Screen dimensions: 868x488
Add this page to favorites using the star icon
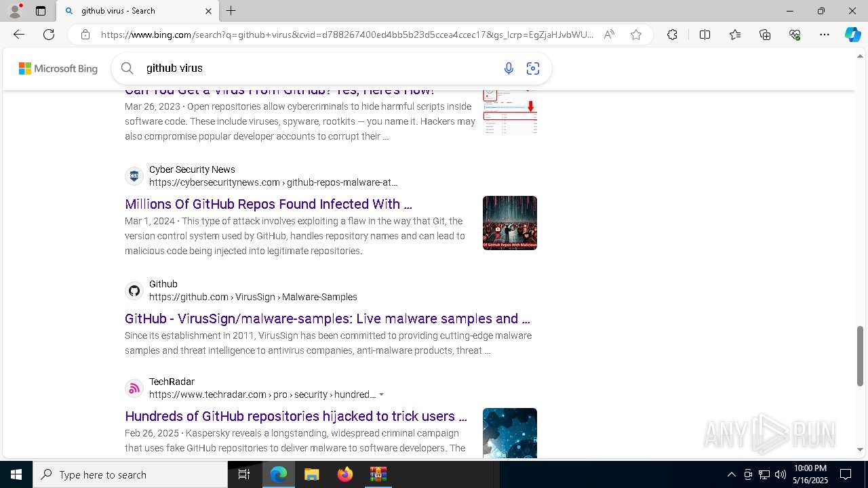pyautogui.click(x=636, y=35)
